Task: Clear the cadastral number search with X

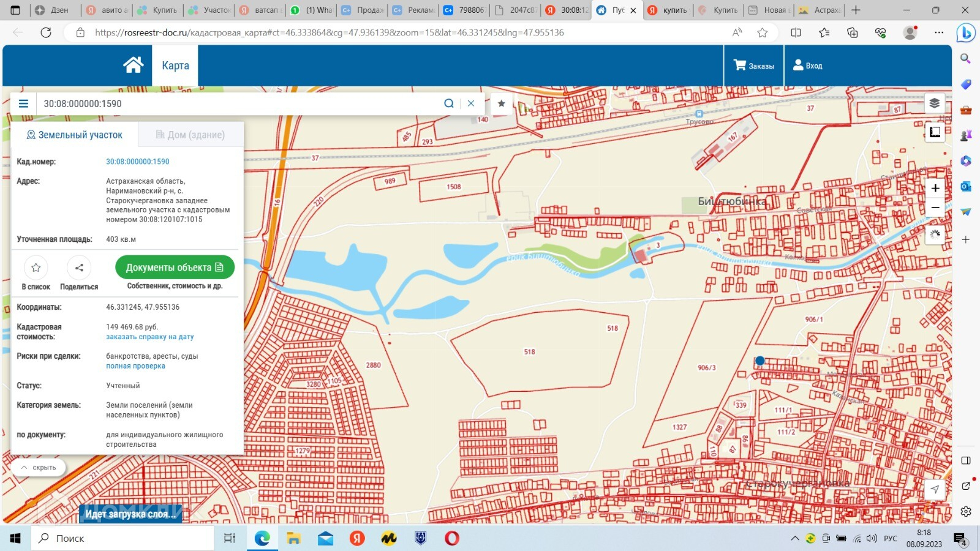Action: (x=471, y=103)
